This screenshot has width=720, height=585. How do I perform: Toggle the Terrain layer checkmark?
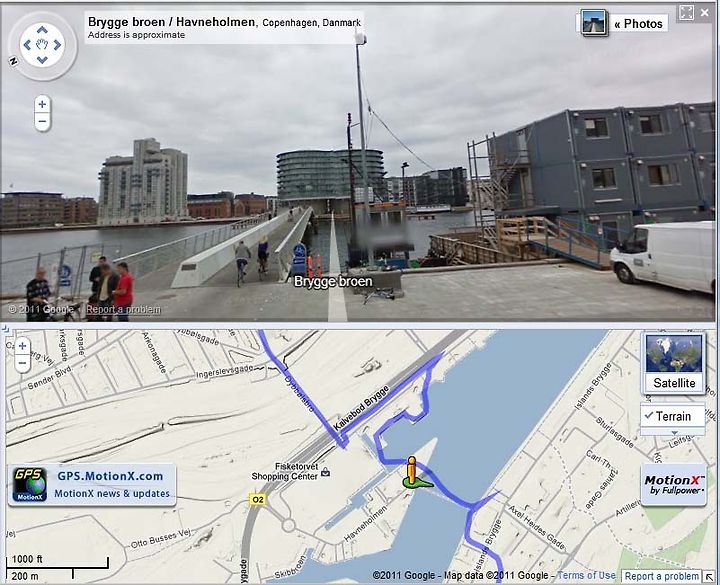(673, 416)
